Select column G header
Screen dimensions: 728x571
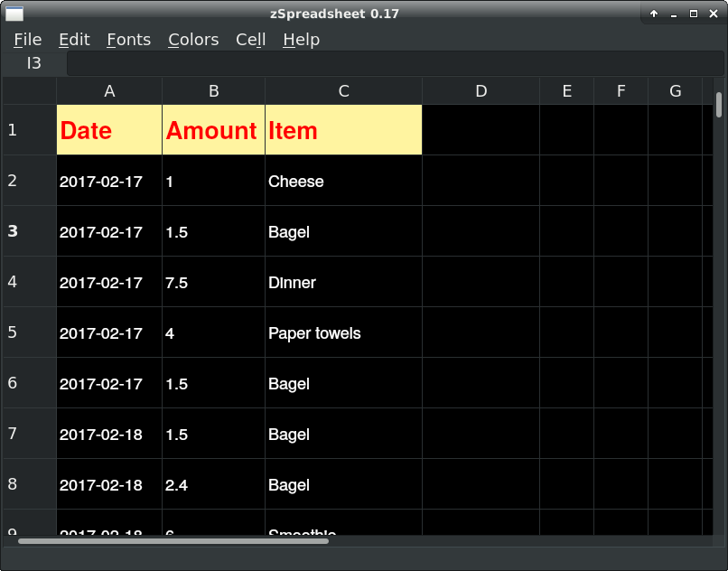pyautogui.click(x=675, y=91)
